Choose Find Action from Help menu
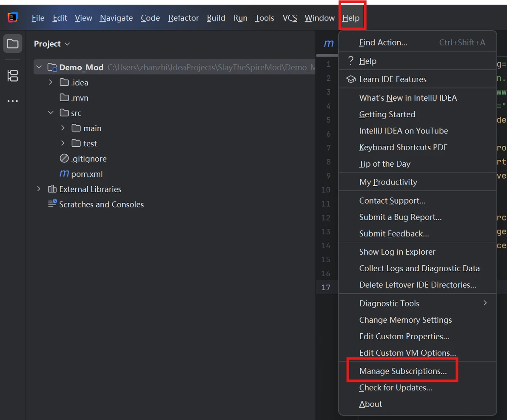This screenshot has height=420, width=507. tap(418, 43)
